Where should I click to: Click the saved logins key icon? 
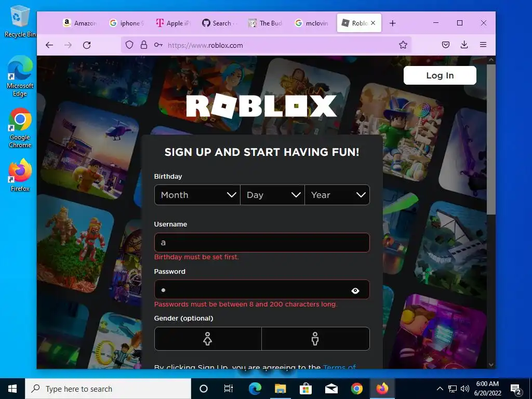pos(158,45)
